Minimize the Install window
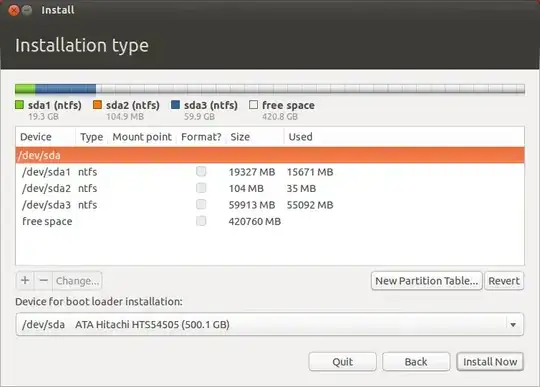 pyautogui.click(x=27, y=10)
